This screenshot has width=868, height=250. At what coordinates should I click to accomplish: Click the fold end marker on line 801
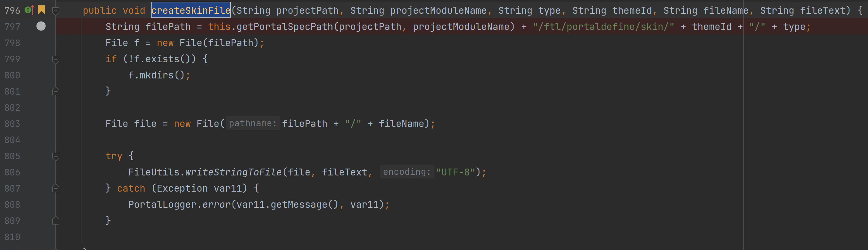click(x=56, y=91)
